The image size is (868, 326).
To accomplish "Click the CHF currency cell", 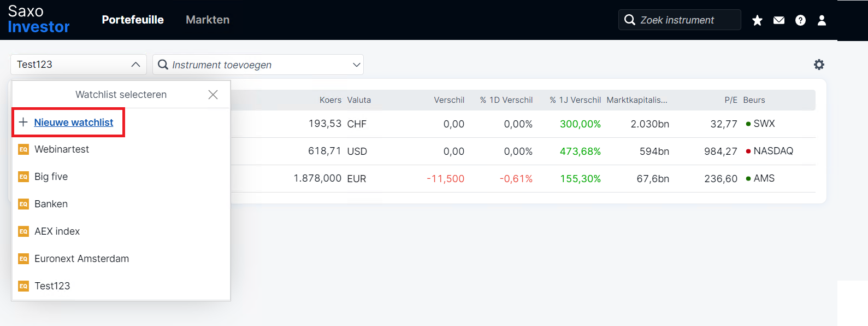I will (357, 124).
